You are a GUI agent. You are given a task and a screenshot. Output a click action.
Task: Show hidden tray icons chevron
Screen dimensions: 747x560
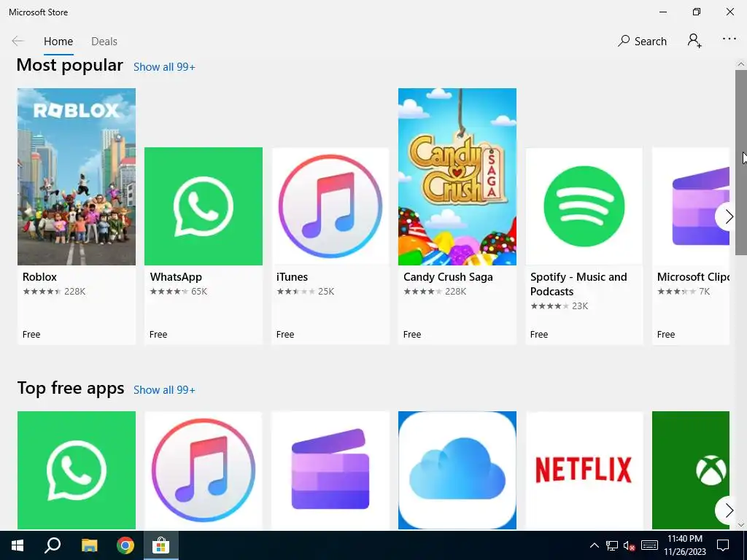[x=594, y=545]
